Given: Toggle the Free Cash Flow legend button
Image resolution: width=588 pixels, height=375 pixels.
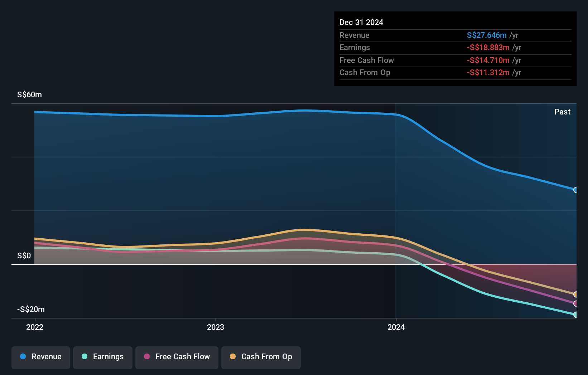Looking at the screenshot, I should (177, 357).
